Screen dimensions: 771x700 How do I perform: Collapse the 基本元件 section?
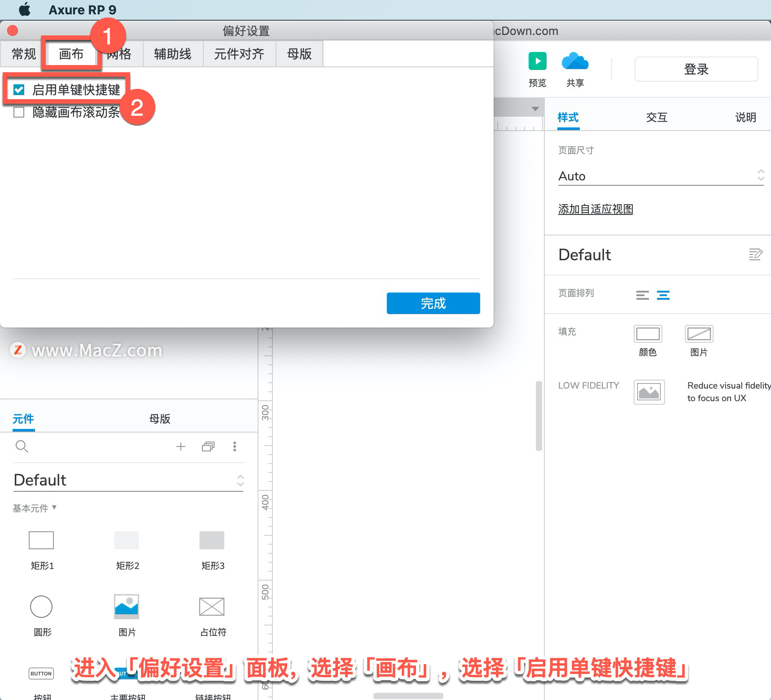35,508
